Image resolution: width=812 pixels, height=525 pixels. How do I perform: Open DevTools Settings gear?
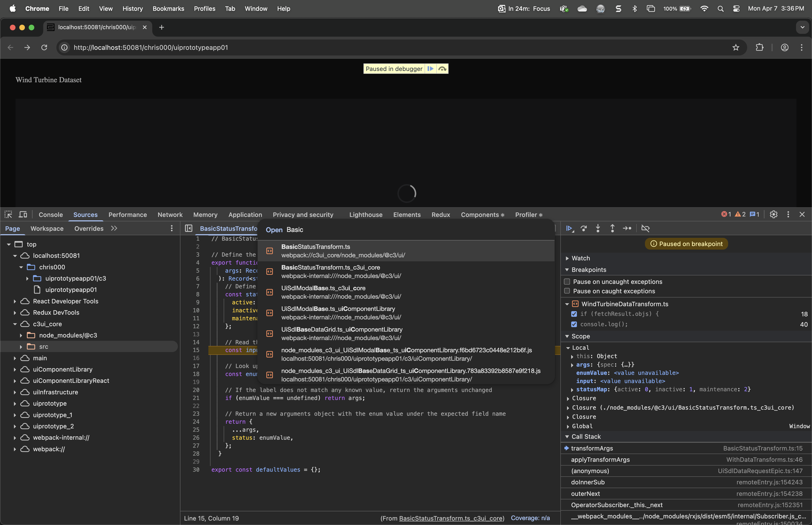773,214
